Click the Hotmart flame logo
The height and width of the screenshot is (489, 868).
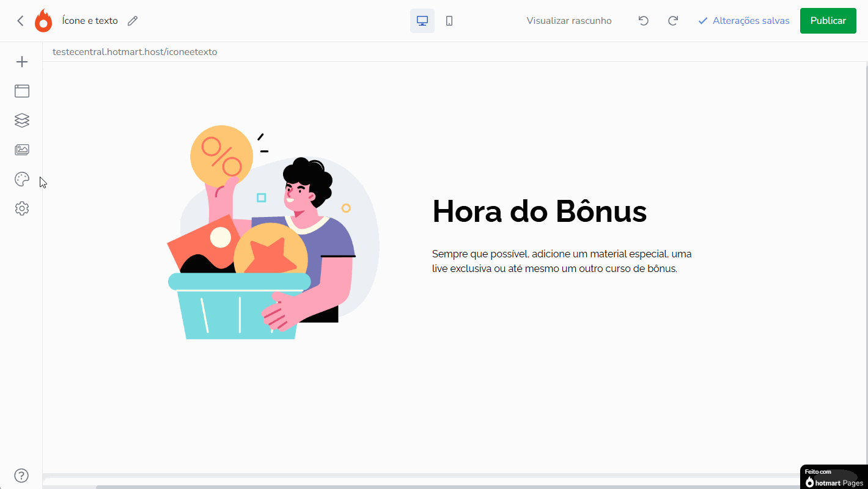(x=43, y=20)
